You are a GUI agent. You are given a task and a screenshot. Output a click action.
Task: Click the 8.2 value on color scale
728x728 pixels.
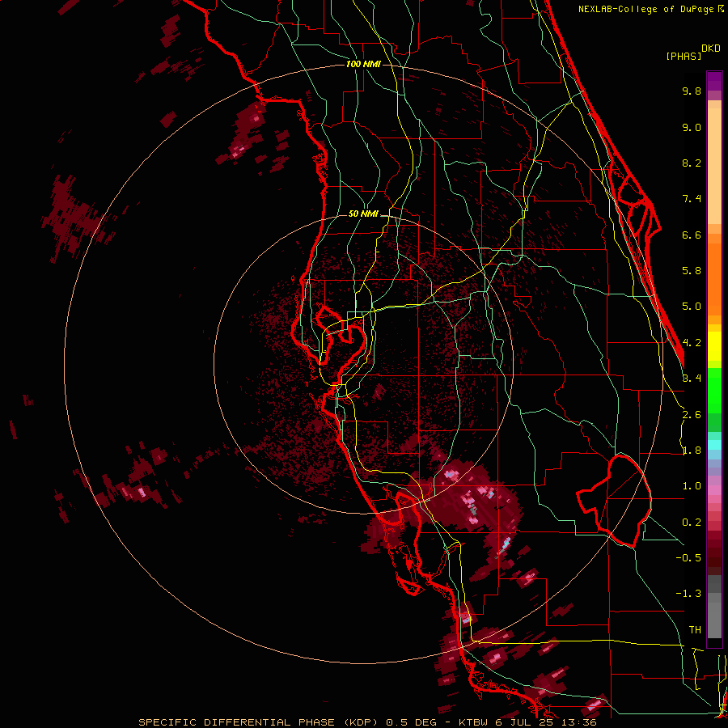(692, 163)
